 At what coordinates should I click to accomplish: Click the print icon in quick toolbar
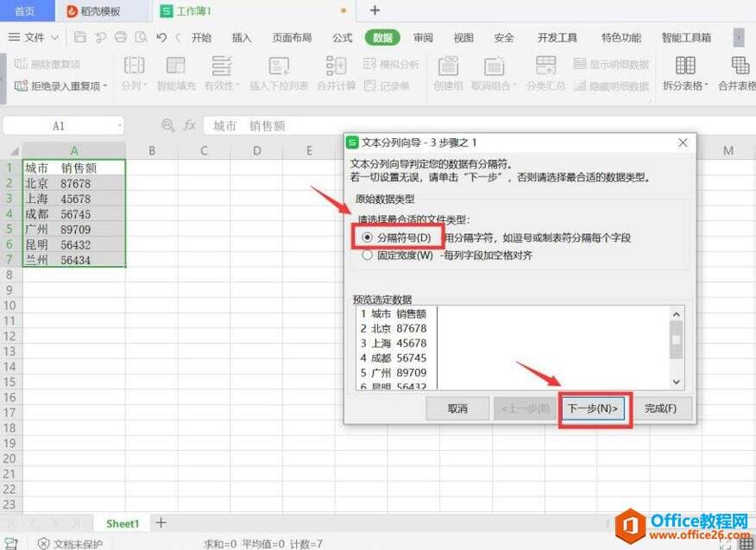[121, 37]
